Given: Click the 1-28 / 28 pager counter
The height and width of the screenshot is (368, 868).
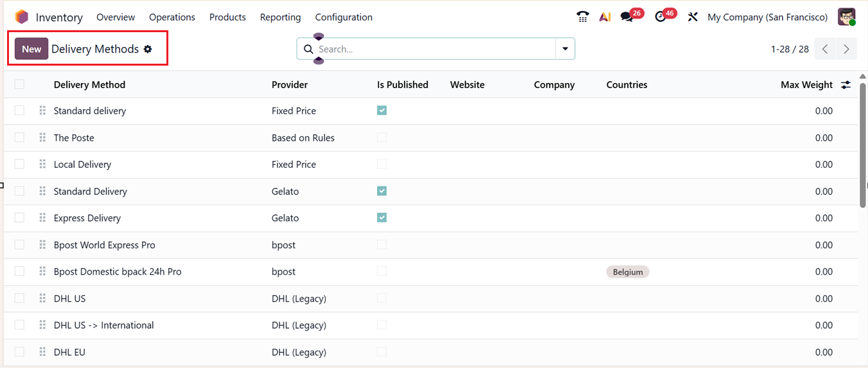Looking at the screenshot, I should 790,49.
